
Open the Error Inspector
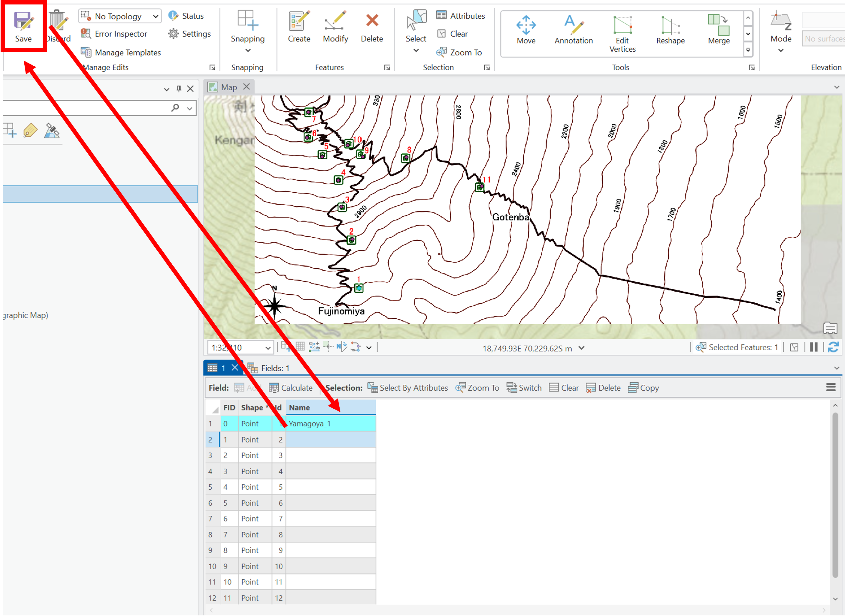coord(114,34)
